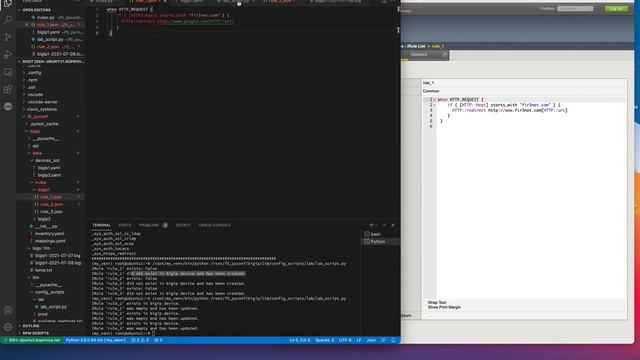Switch to the Terminal panel tab
The width and height of the screenshot is (640, 360).
click(101, 225)
